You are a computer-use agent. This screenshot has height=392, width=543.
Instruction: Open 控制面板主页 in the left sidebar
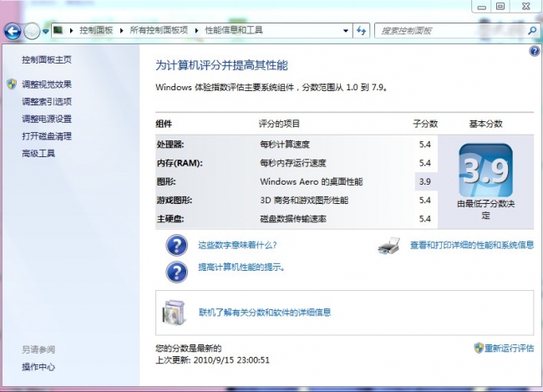pyautogui.click(x=47, y=59)
